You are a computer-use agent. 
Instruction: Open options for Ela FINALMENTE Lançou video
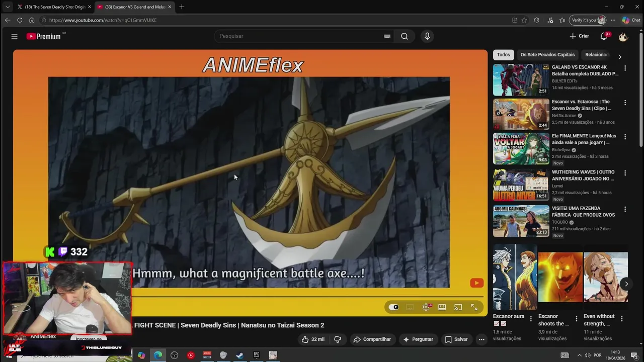[x=625, y=137]
